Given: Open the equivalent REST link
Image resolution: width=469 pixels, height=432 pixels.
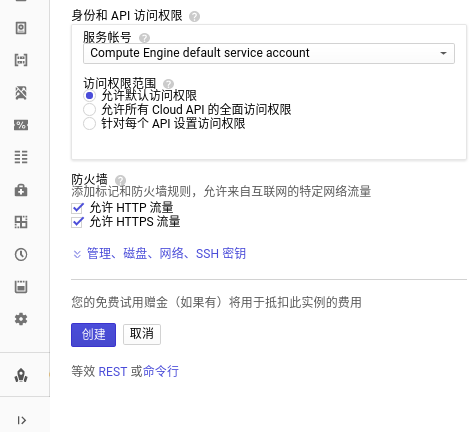Looking at the screenshot, I should (113, 371).
